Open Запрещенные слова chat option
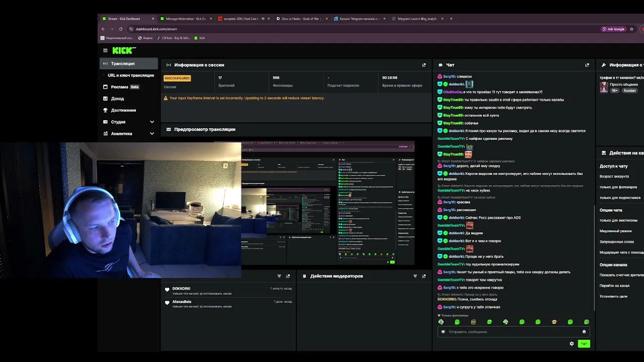This screenshot has width=644, height=362. tap(616, 242)
